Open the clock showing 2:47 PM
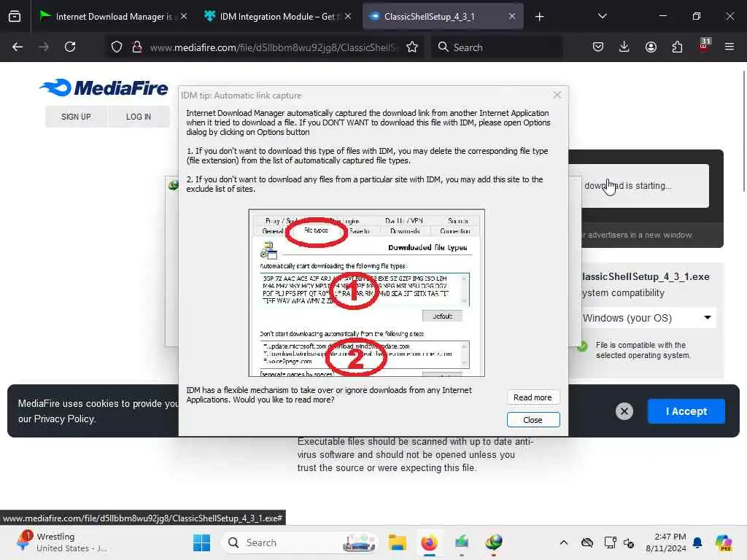This screenshot has height=560, width=747. coord(666,542)
